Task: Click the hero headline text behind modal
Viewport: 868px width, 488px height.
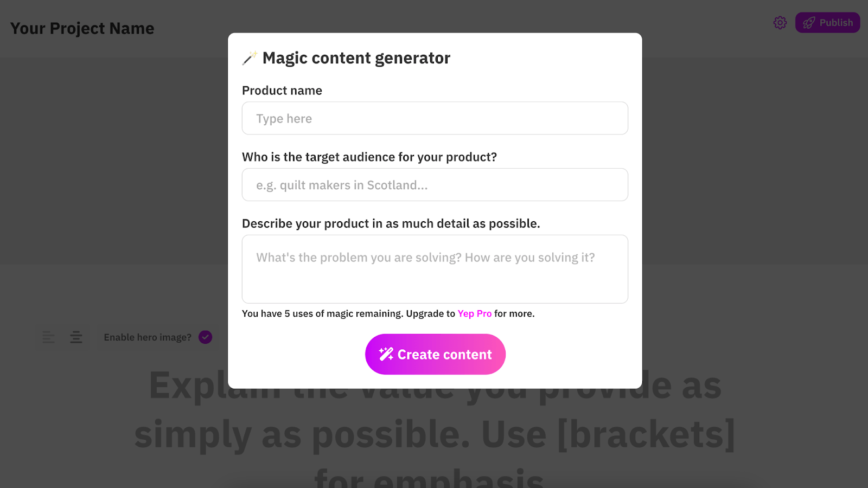Action: [x=434, y=434]
